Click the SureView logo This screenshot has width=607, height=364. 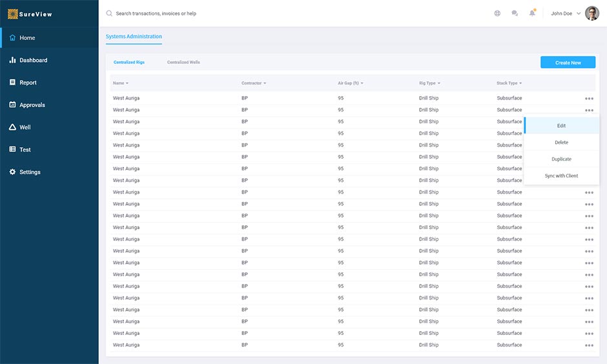(x=30, y=14)
